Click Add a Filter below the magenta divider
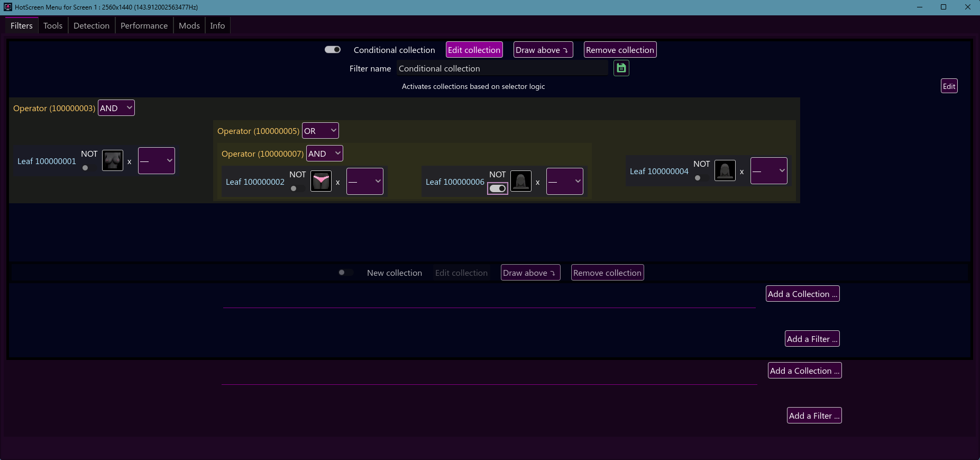Screen dimensions: 980x460 click(x=814, y=416)
